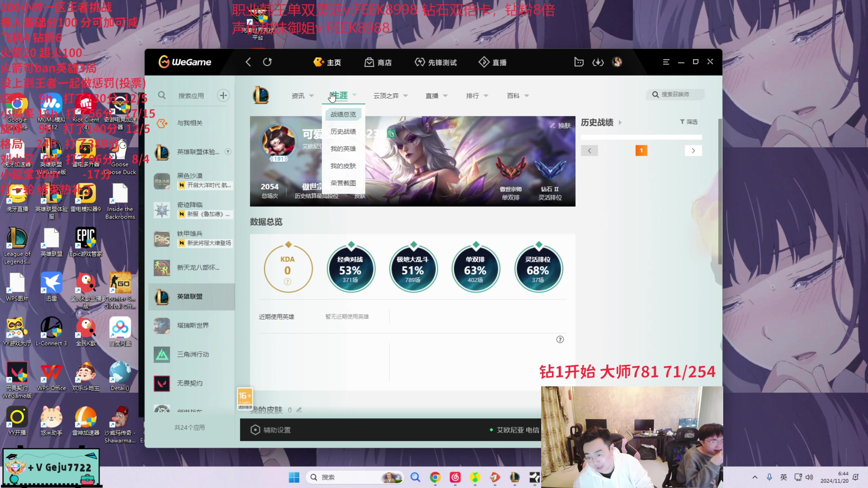Refresh the WeGame page
Screen dimensions: 868x488
point(268,62)
